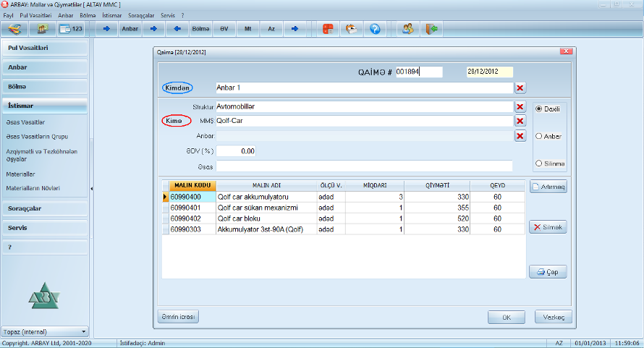Collapse the İstismar sidebar section

[x=45, y=106]
